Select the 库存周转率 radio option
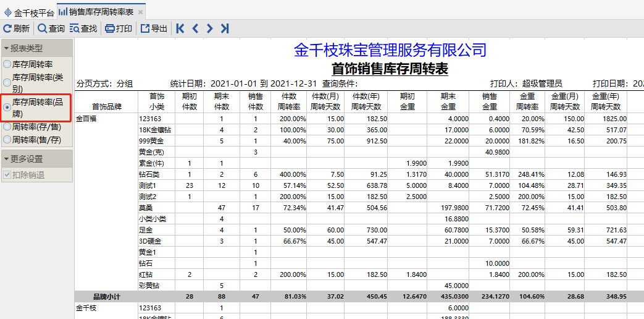The image size is (644, 319). tap(28, 64)
